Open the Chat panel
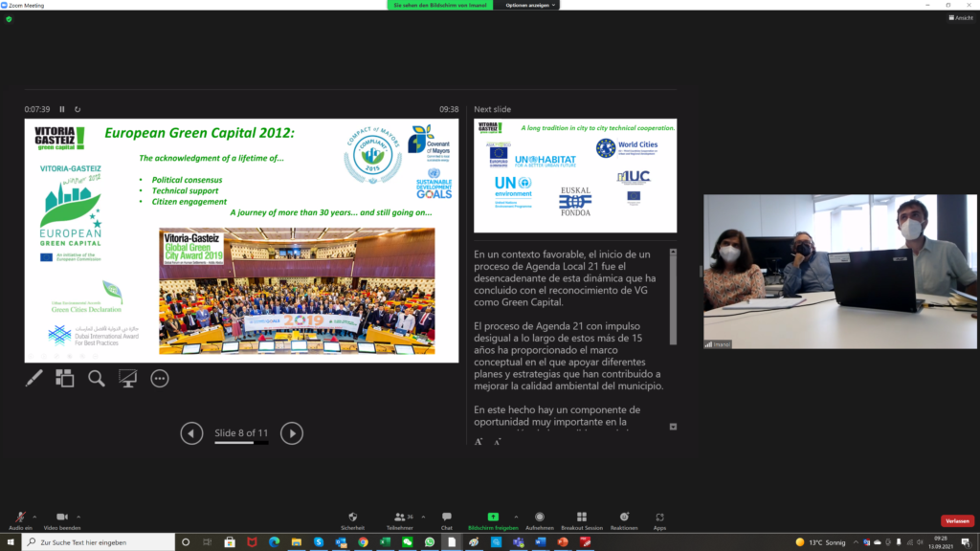Screen dimensions: 980x551 446,518
